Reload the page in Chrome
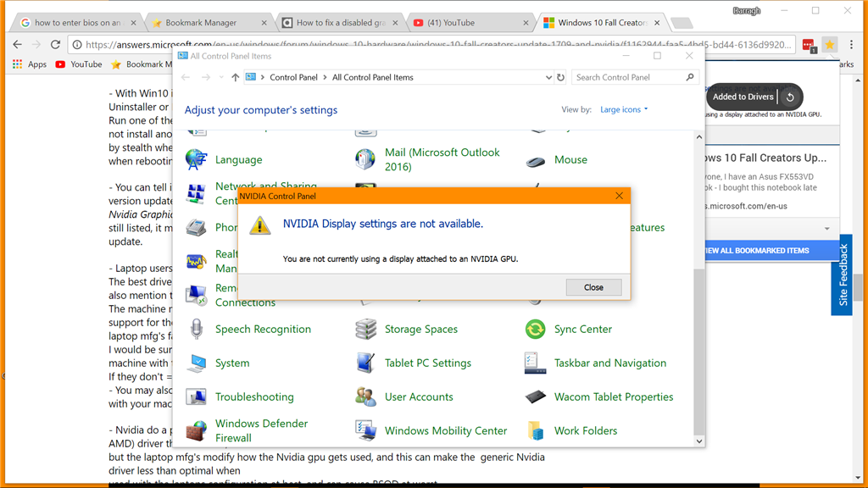This screenshot has width=868, height=488. tap(55, 45)
